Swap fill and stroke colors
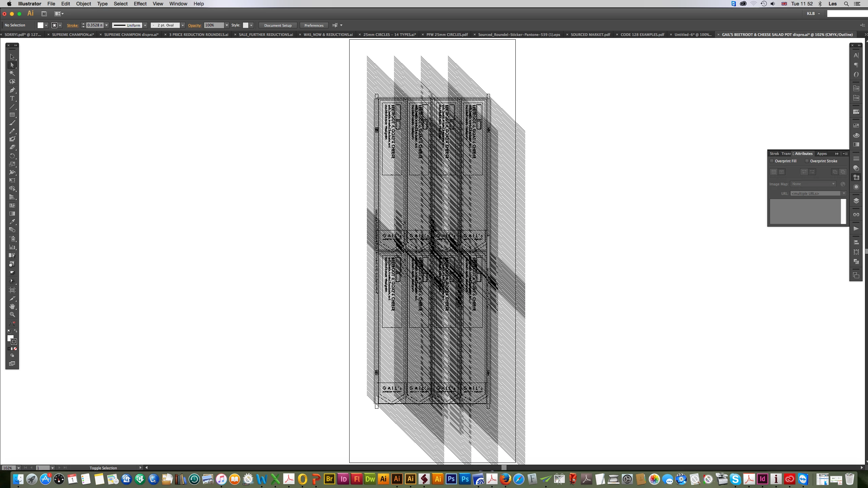The height and width of the screenshot is (488, 868). point(16,331)
